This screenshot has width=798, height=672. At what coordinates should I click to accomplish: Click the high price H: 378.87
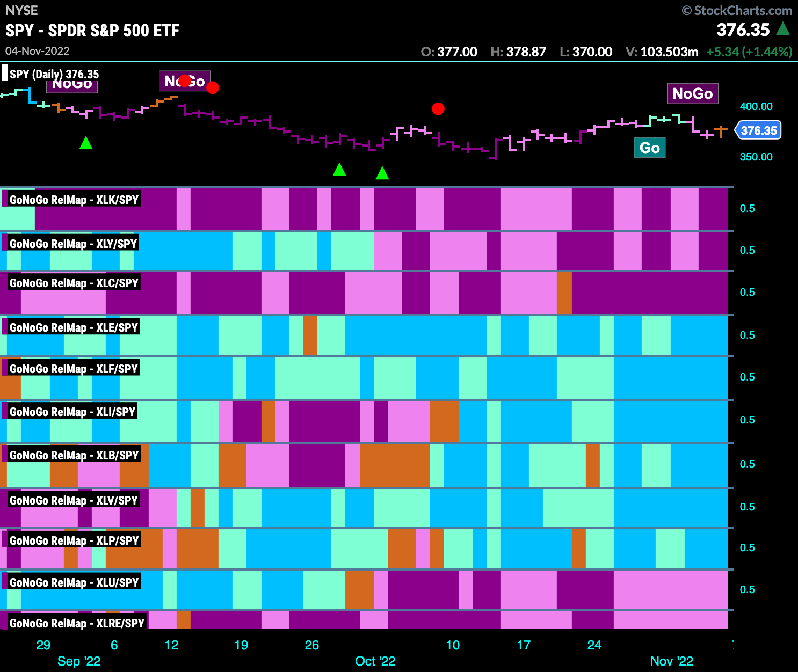click(518, 52)
